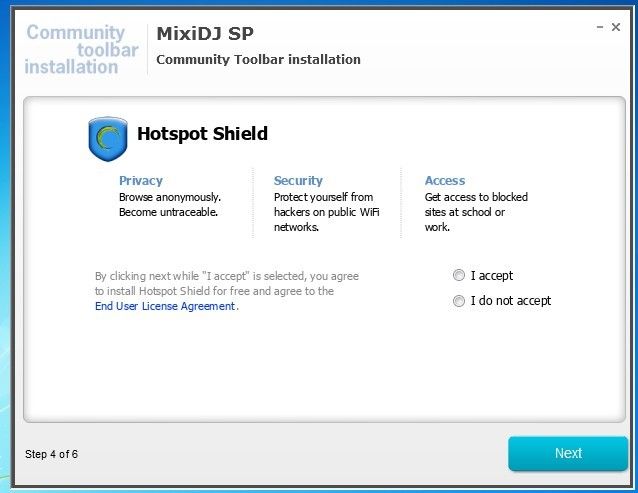Select the "I do not accept" radio button
The image size is (638, 493).
pyautogui.click(x=459, y=301)
